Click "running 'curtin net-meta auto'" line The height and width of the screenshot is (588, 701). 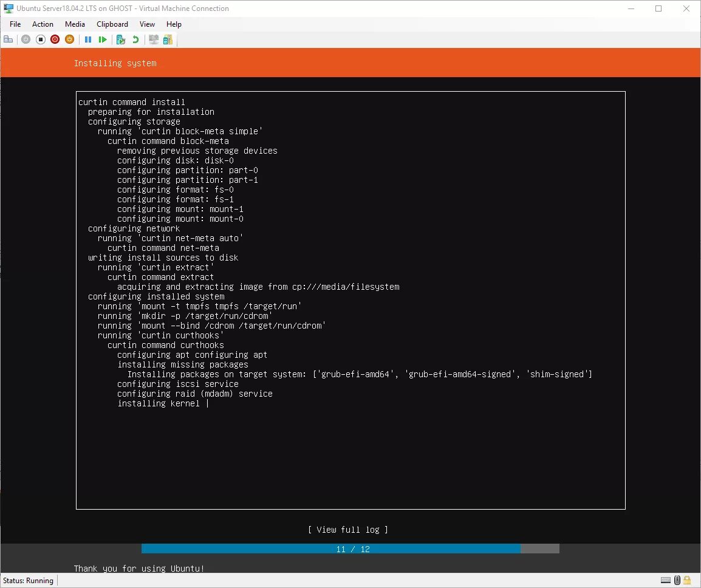[170, 238]
